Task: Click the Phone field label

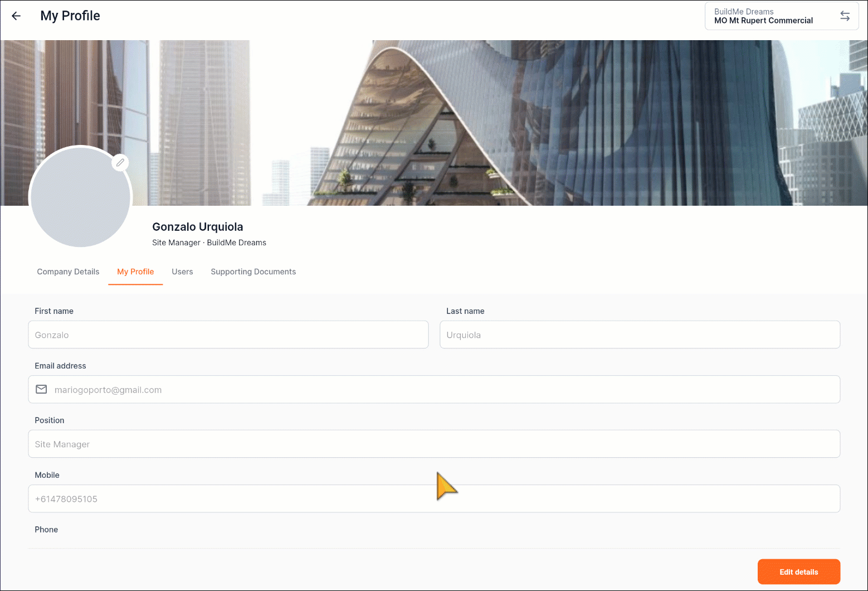Action: click(x=46, y=530)
